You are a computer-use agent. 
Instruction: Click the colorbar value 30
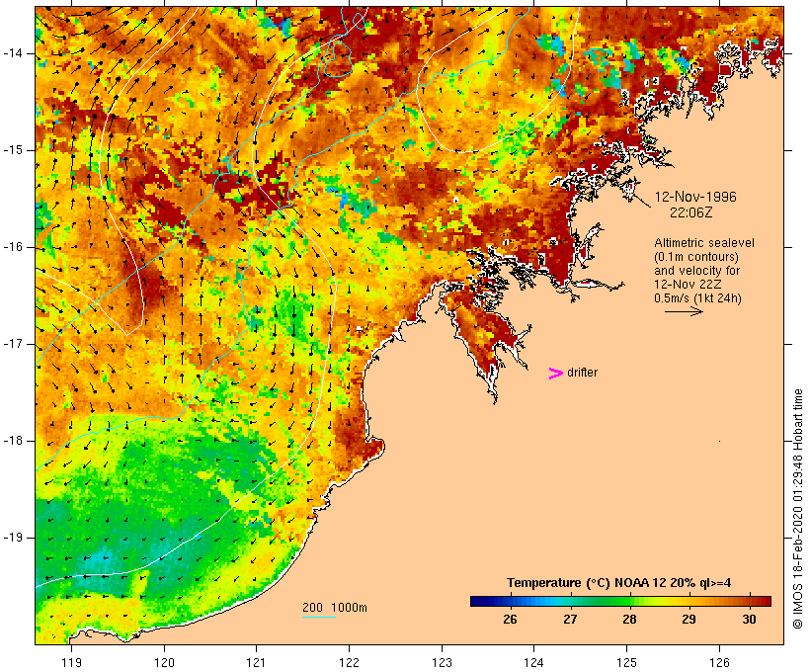(749, 620)
